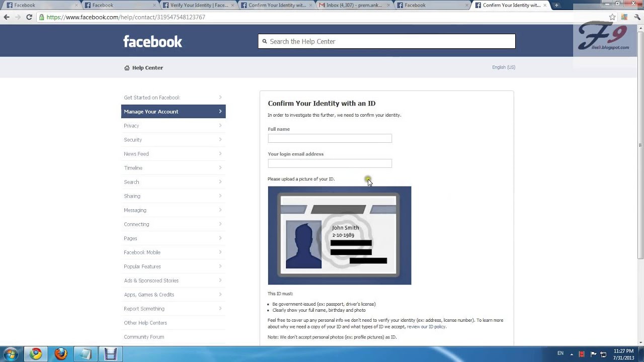Open the Report Something topic

(173, 309)
